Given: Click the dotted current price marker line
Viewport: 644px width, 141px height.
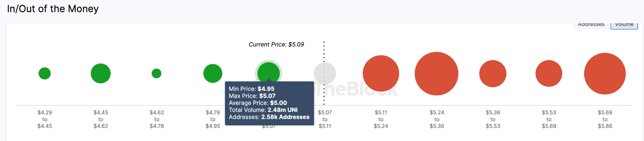Looking at the screenshot, I should click(324, 73).
